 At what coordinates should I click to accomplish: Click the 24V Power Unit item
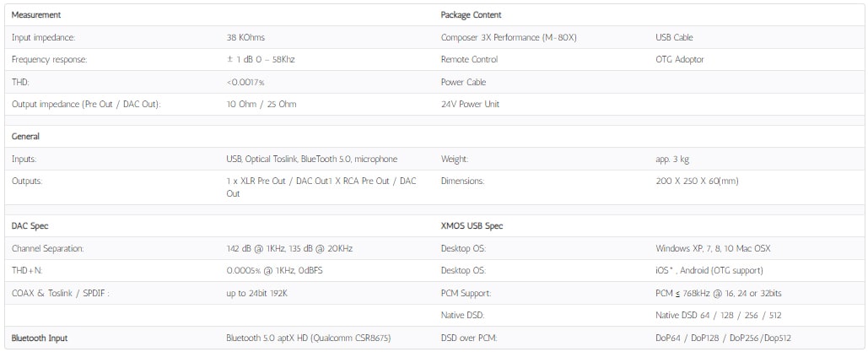pos(470,104)
